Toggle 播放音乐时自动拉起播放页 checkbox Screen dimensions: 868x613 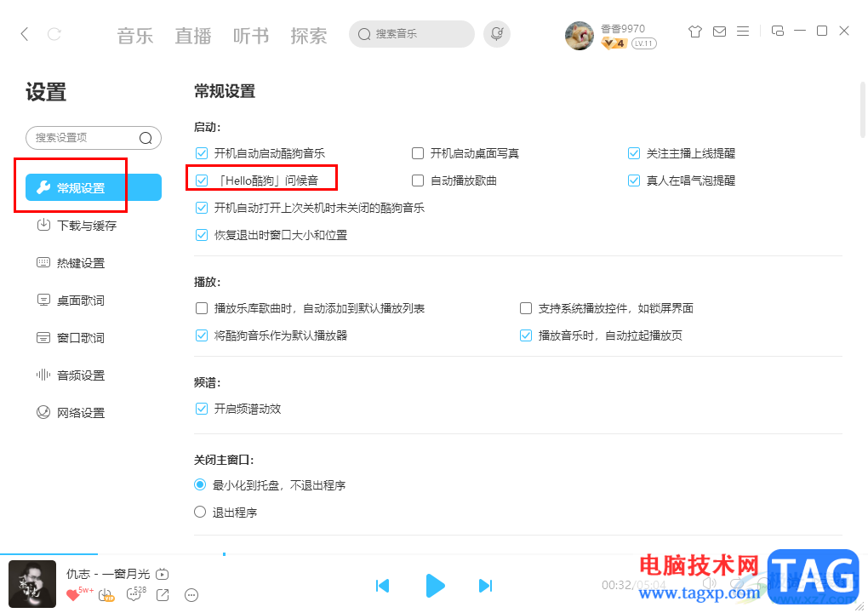pyautogui.click(x=526, y=335)
